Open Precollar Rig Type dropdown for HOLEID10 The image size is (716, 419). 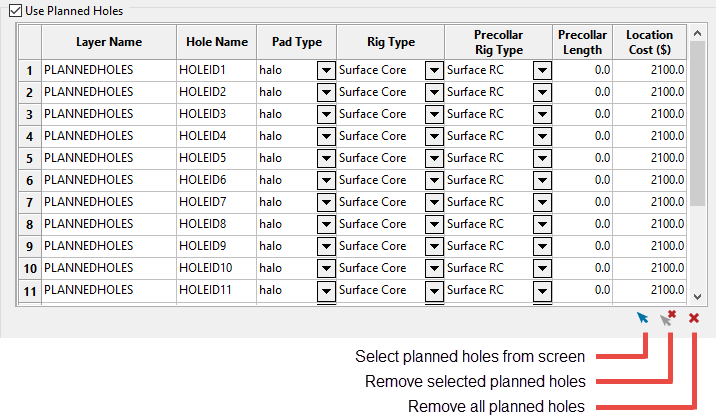[542, 268]
